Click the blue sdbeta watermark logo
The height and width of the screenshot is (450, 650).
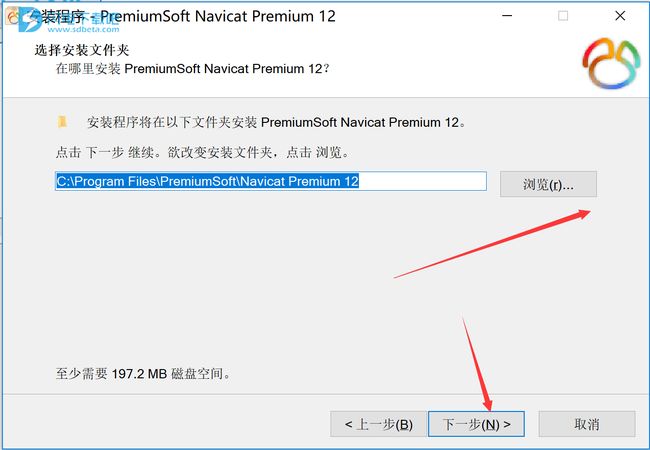30,20
